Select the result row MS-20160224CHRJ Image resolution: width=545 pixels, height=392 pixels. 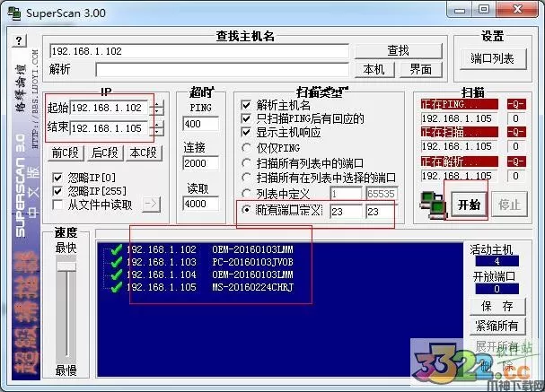[209, 287]
